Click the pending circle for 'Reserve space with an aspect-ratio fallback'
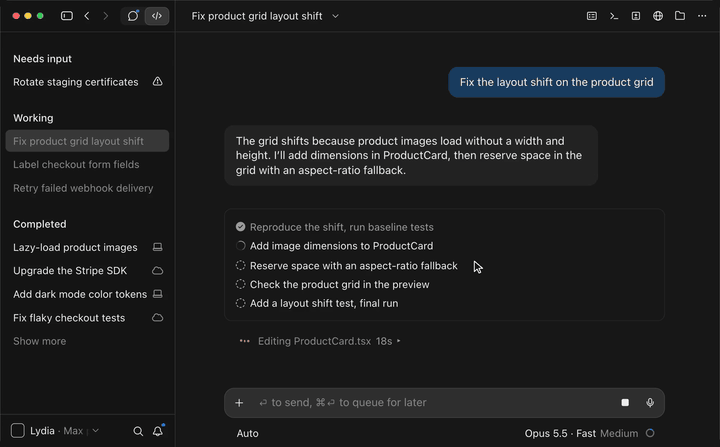Image resolution: width=720 pixels, height=447 pixels. [x=241, y=266]
